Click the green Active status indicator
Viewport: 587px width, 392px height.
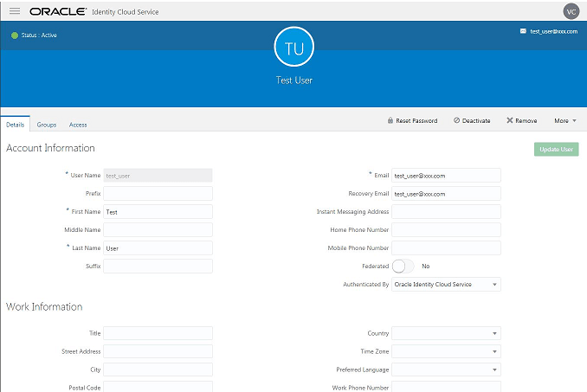click(x=15, y=35)
